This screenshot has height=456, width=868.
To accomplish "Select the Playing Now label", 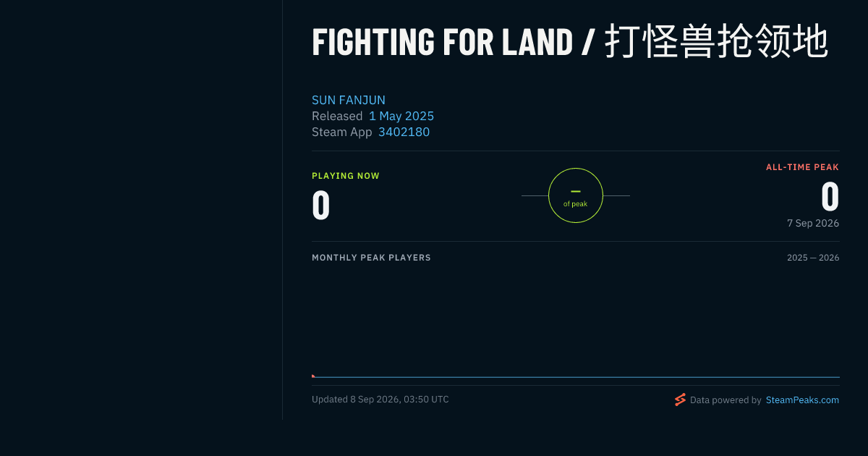I will 346,176.
